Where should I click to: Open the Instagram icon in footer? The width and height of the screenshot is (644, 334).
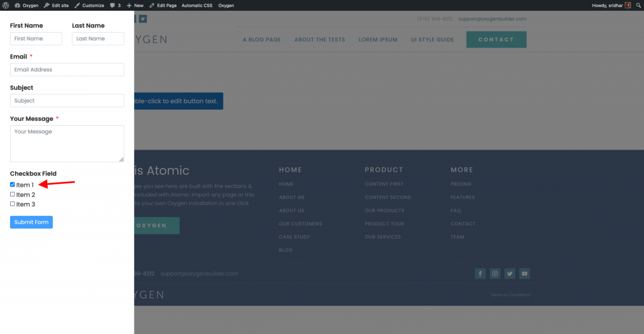coord(495,274)
